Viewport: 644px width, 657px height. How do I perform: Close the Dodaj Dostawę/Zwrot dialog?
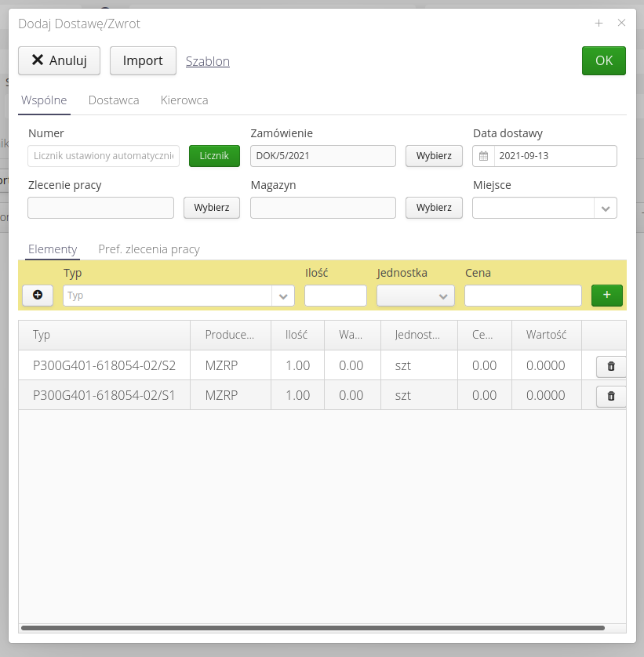[x=621, y=24]
